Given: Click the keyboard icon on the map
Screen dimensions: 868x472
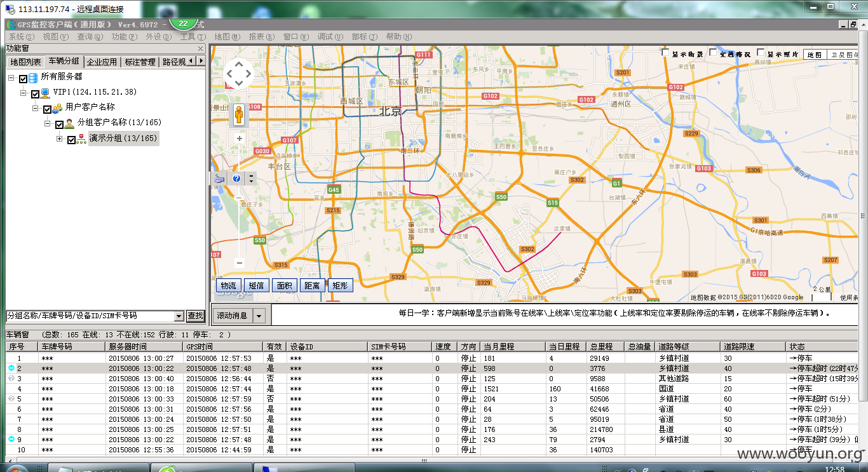Looking at the screenshot, I should click(x=220, y=179).
